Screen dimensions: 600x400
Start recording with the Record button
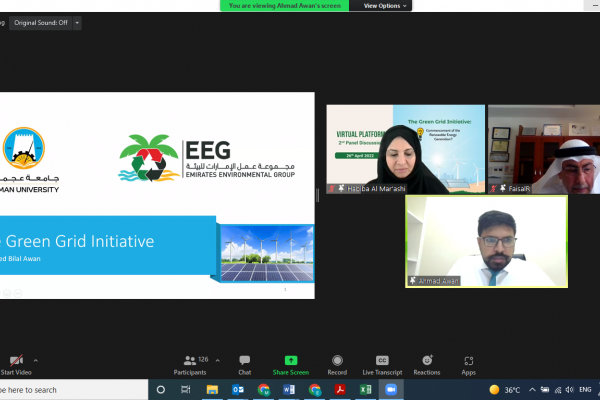click(337, 363)
